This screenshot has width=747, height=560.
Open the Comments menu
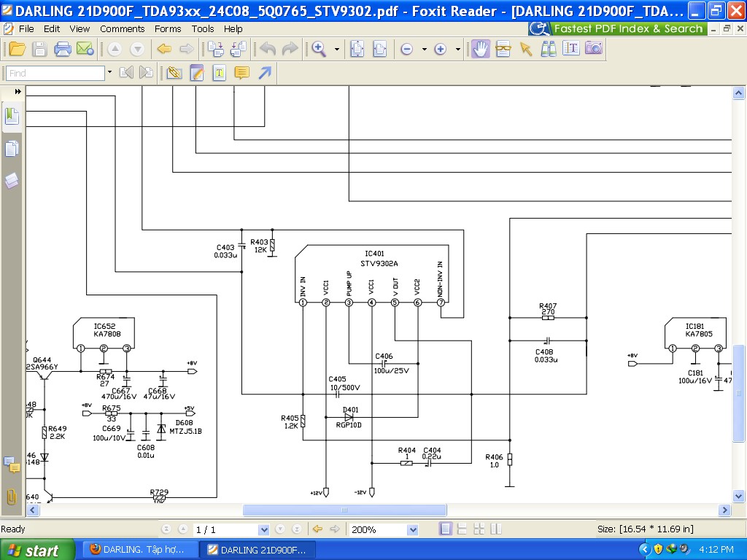[x=122, y=29]
